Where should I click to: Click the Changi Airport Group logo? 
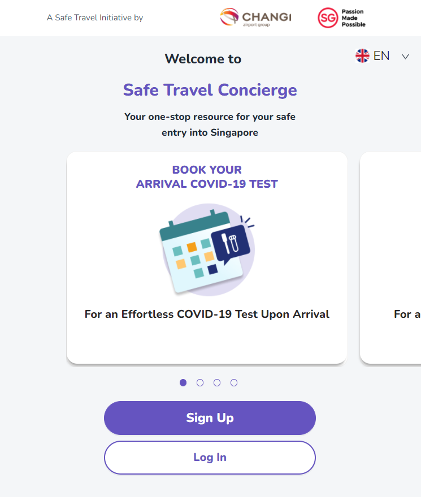pos(255,18)
